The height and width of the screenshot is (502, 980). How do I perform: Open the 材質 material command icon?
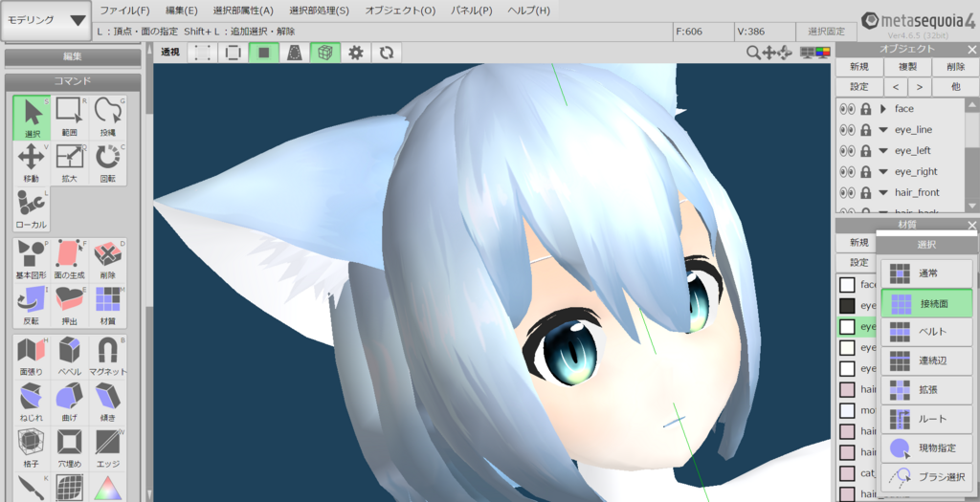point(107,306)
